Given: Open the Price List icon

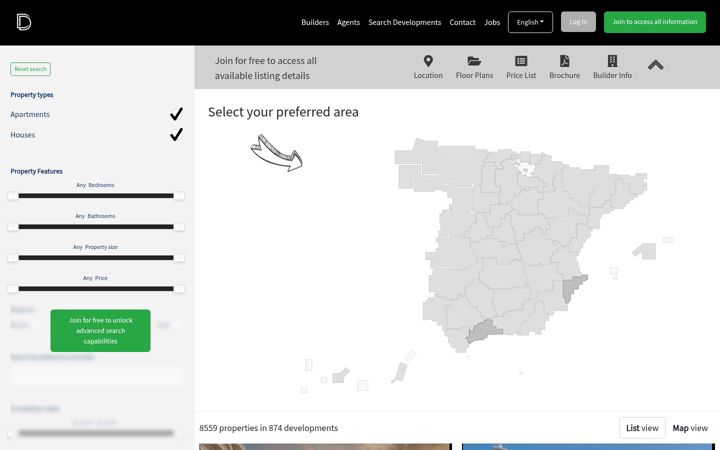Looking at the screenshot, I should (521, 61).
